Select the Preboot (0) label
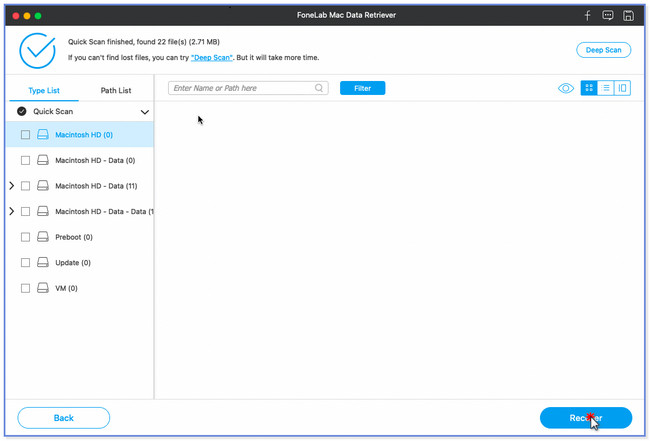 pyautogui.click(x=74, y=237)
